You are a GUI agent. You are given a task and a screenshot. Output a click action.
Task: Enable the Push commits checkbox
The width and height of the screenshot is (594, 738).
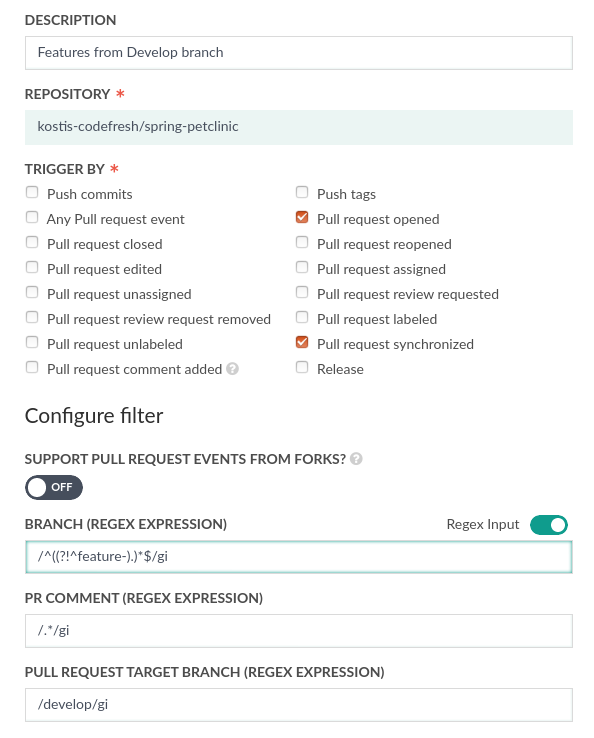(32, 192)
